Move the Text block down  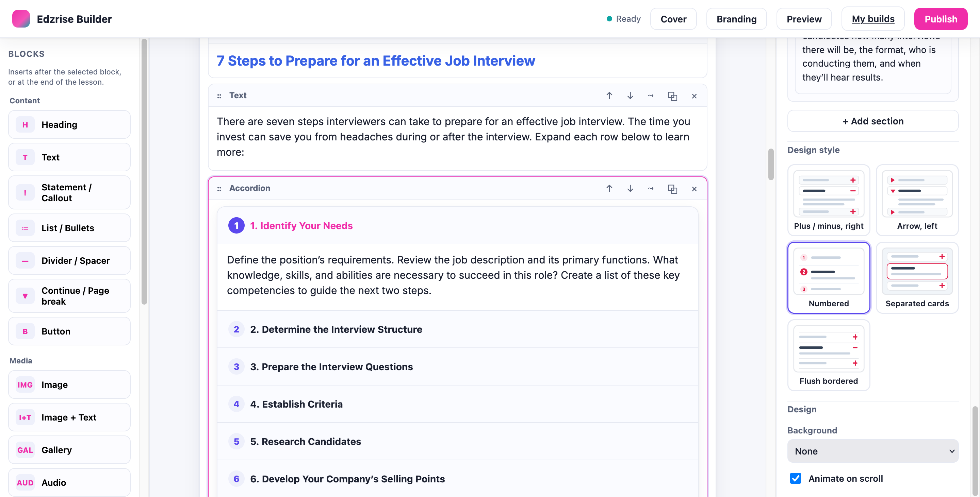click(x=630, y=96)
